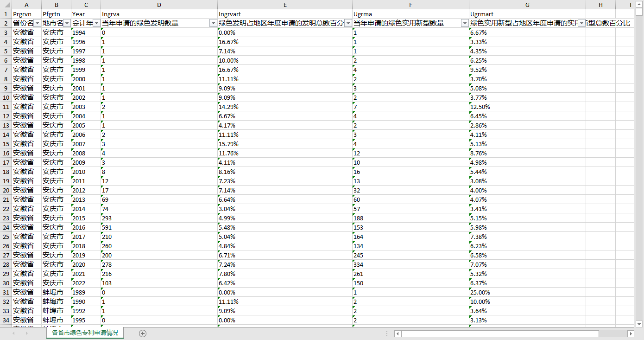Click the 安徽省 cell in the 1994 row
Viewport: 644px width, 340px height.
pyautogui.click(x=26, y=32)
